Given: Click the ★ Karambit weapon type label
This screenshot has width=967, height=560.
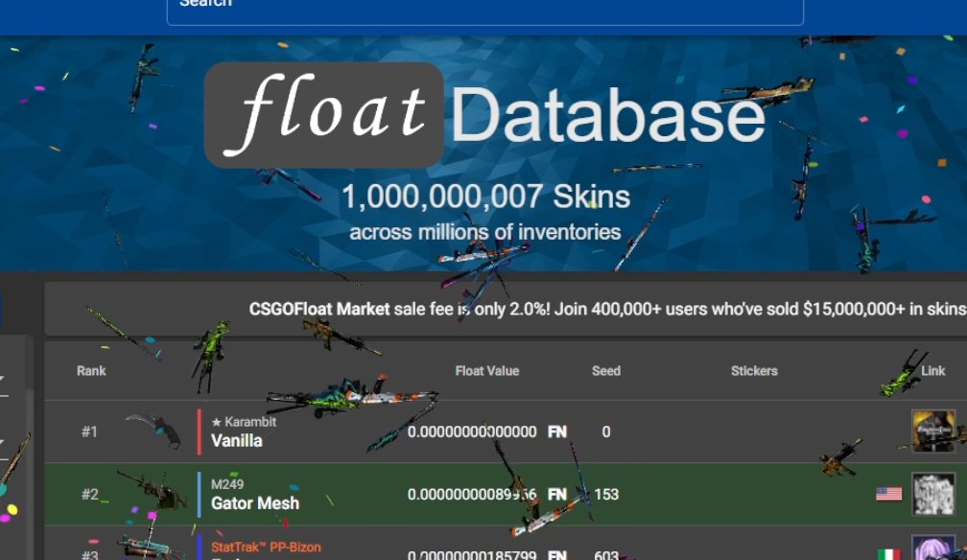Looking at the screenshot, I should pos(244,422).
